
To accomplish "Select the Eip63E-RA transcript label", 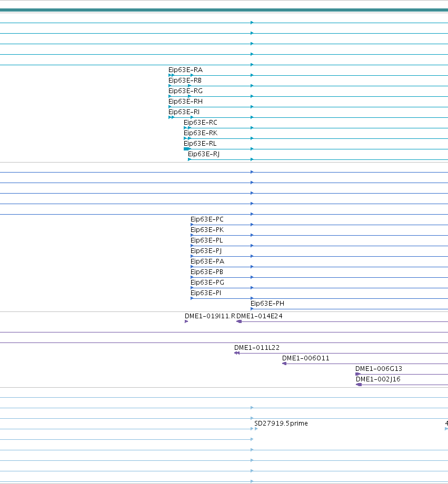I will tap(185, 70).
